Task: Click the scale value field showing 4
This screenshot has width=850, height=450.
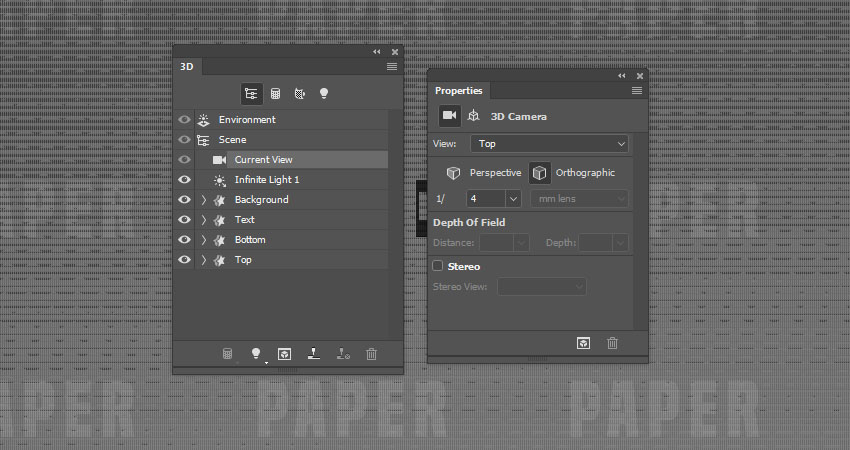Action: [x=486, y=199]
